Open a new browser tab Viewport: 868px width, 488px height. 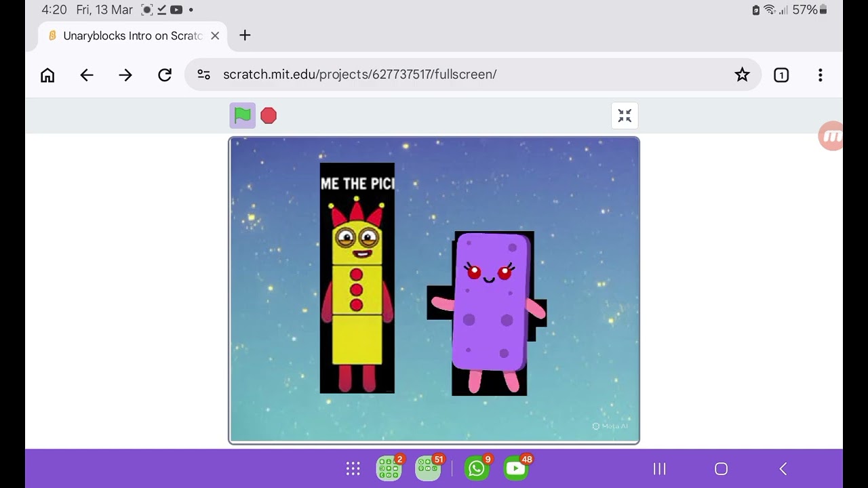pyautogui.click(x=245, y=35)
